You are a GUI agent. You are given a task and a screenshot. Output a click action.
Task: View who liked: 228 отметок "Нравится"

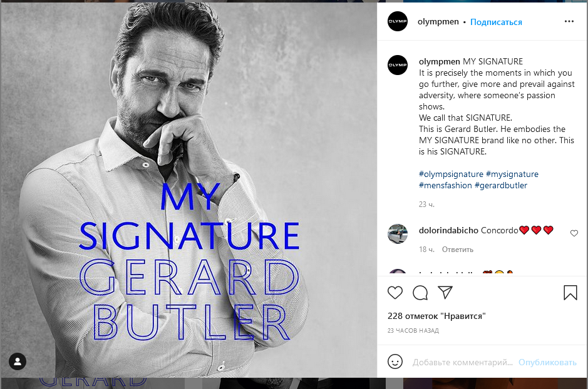[436, 316]
